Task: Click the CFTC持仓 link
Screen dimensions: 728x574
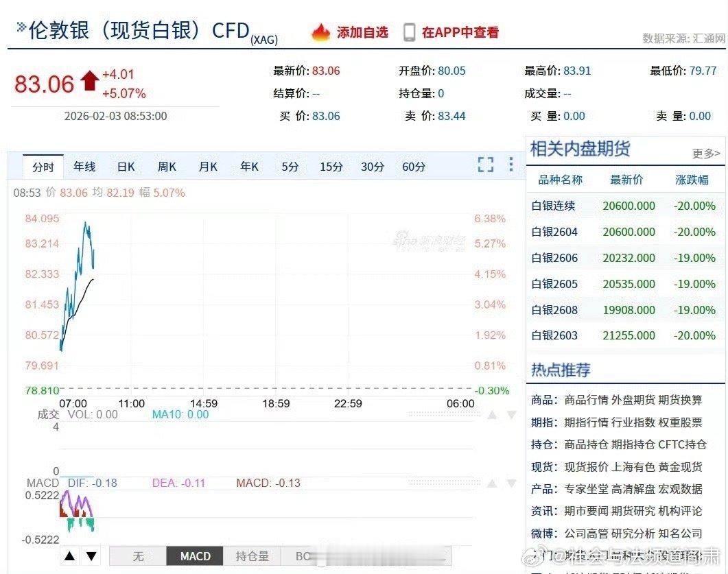Action: [683, 444]
